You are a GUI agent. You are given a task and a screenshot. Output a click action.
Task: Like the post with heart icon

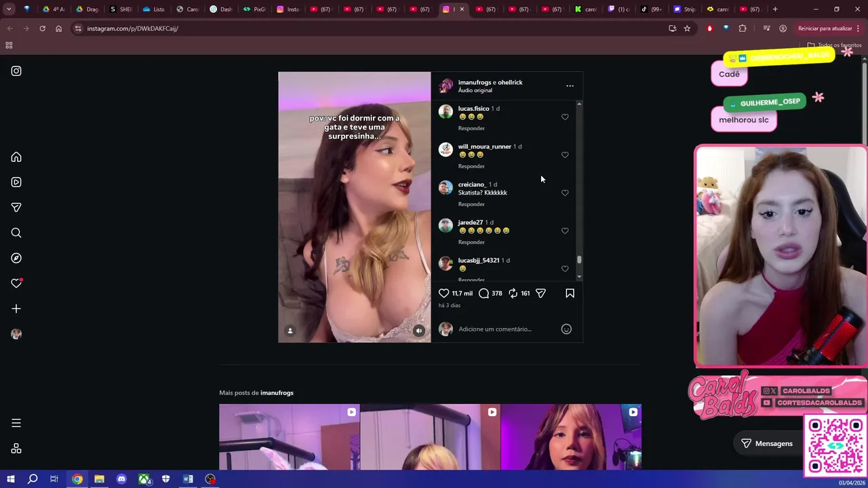pos(443,293)
